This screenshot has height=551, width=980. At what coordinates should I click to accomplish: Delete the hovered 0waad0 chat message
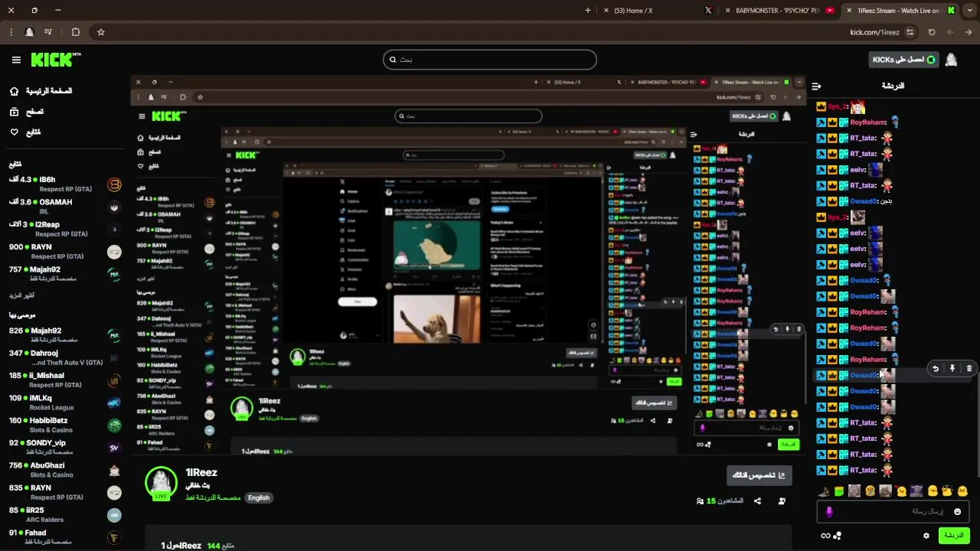click(969, 369)
